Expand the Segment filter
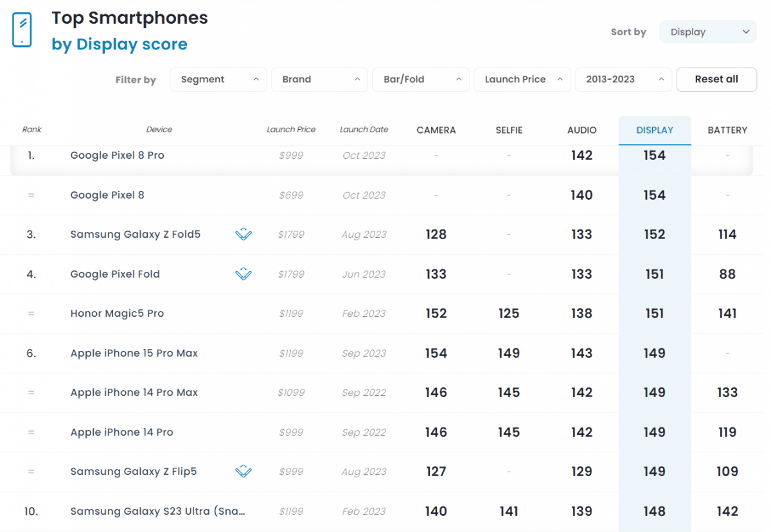The image size is (771, 532). [218, 80]
